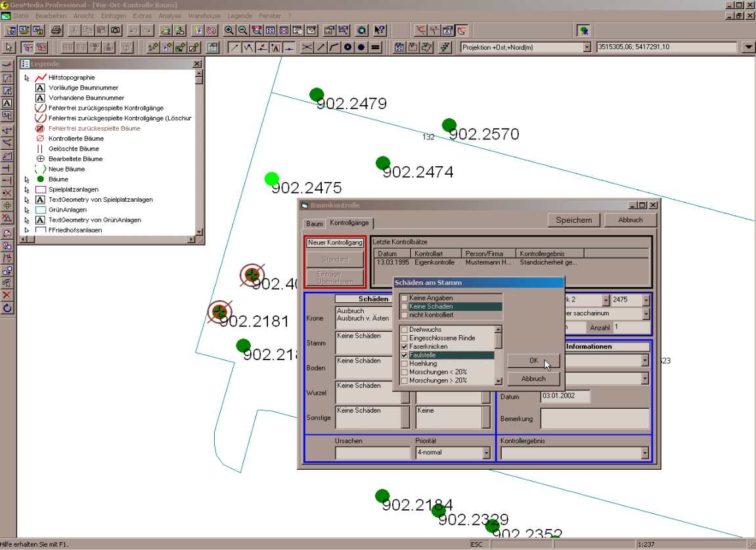This screenshot has height=550, width=756.
Task: Switch to the Baum tab
Action: (x=315, y=223)
